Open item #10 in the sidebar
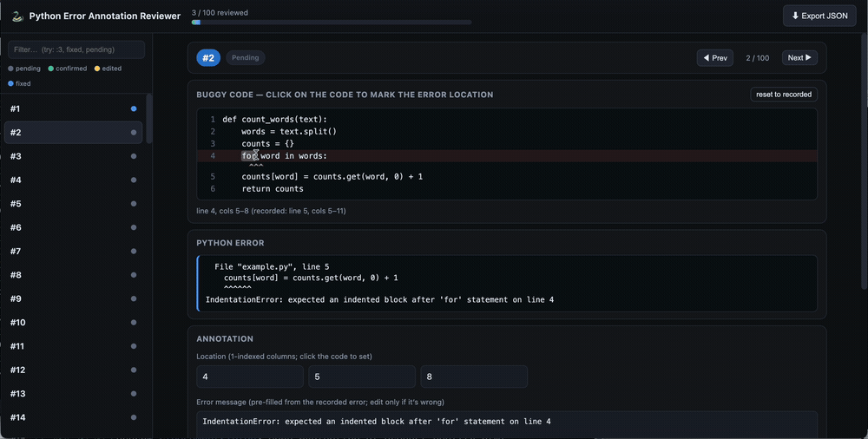The width and height of the screenshot is (868, 439). point(73,323)
